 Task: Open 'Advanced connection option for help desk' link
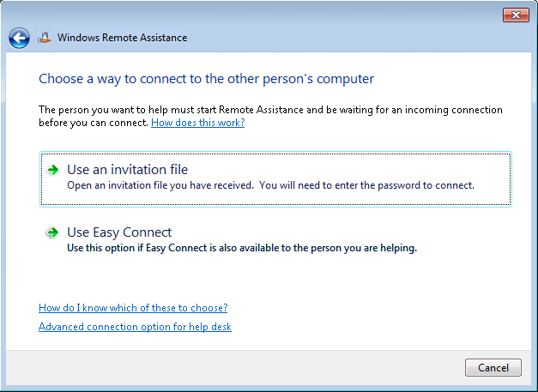pos(135,327)
